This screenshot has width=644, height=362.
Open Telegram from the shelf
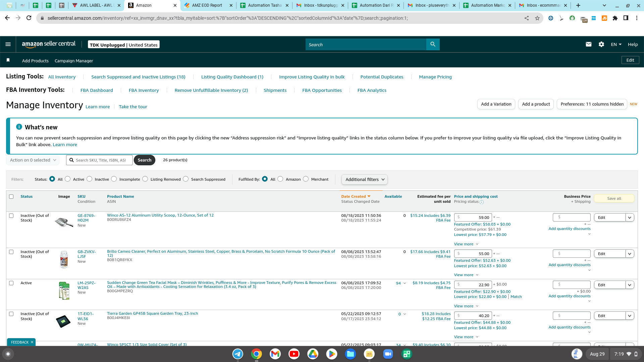tap(238, 354)
